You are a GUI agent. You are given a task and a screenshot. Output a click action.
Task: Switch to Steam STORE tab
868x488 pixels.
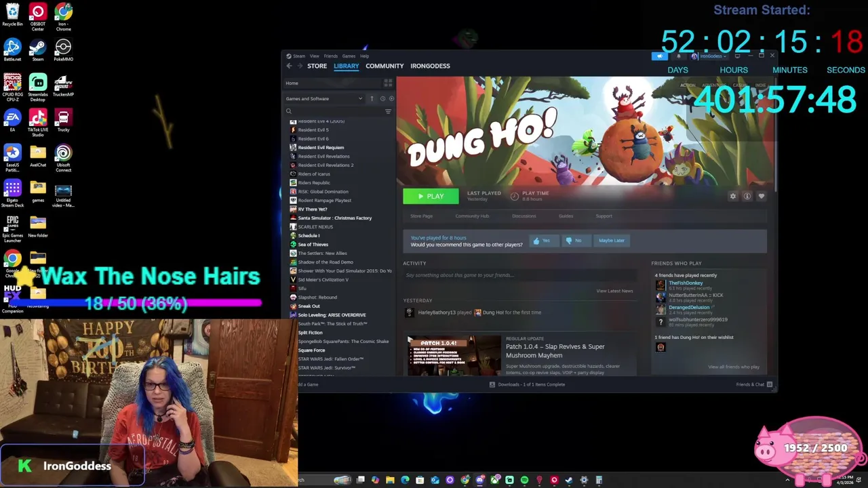click(317, 66)
